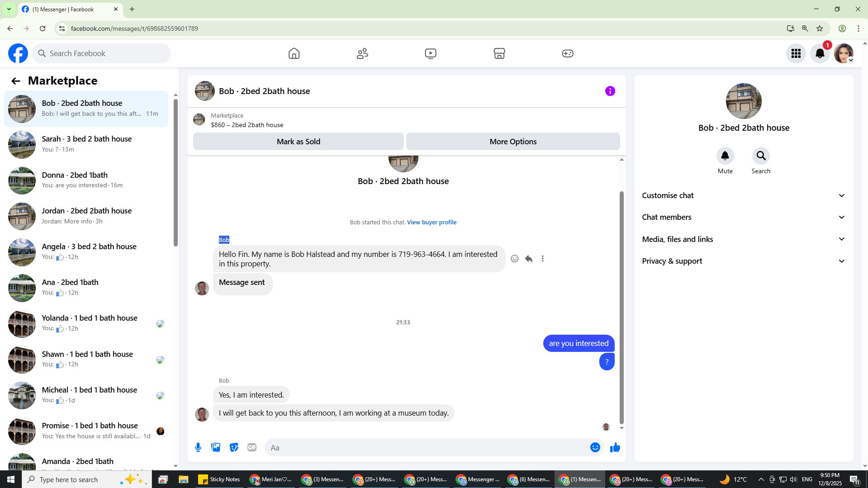Show hidden system tray icons

[761, 479]
